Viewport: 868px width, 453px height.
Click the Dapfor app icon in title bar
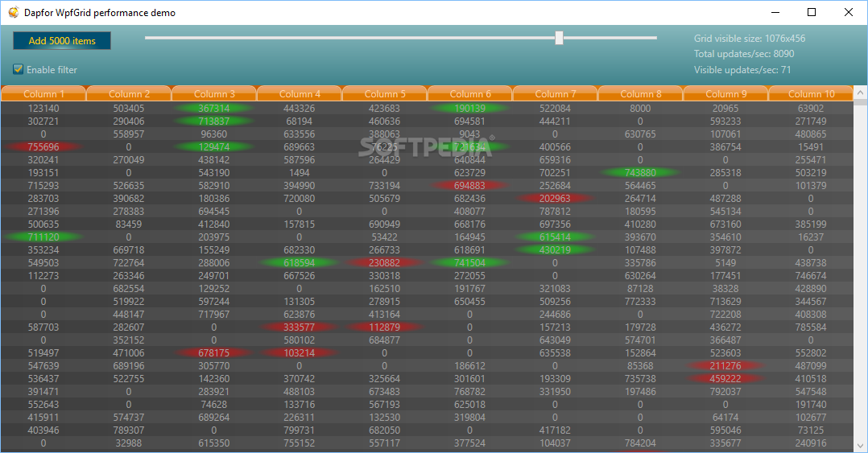click(x=13, y=12)
